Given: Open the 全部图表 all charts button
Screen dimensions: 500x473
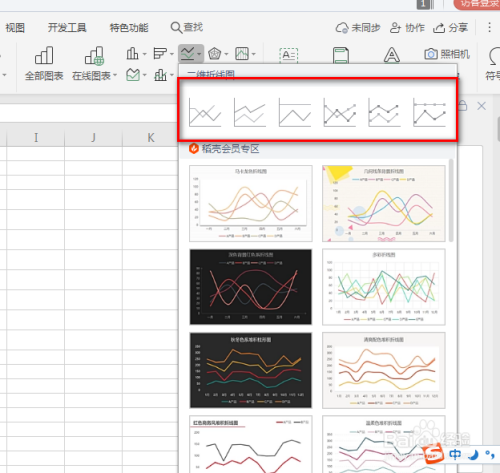Looking at the screenshot, I should click(x=44, y=64).
